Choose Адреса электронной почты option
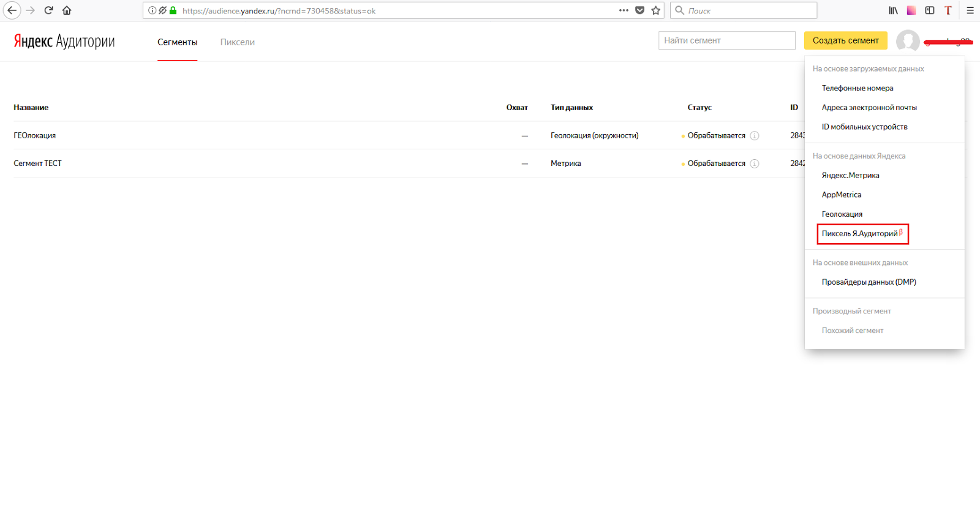 (869, 108)
